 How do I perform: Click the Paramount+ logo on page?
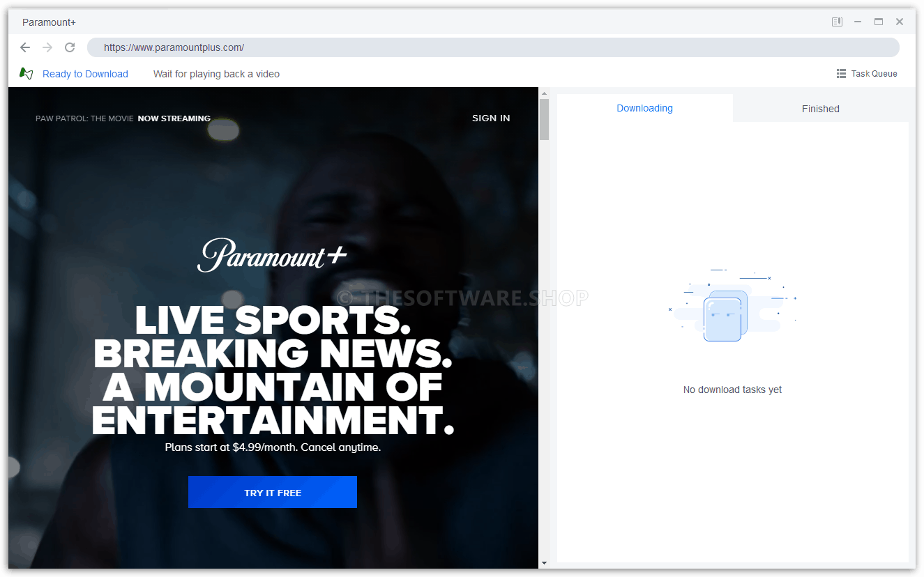click(x=272, y=255)
